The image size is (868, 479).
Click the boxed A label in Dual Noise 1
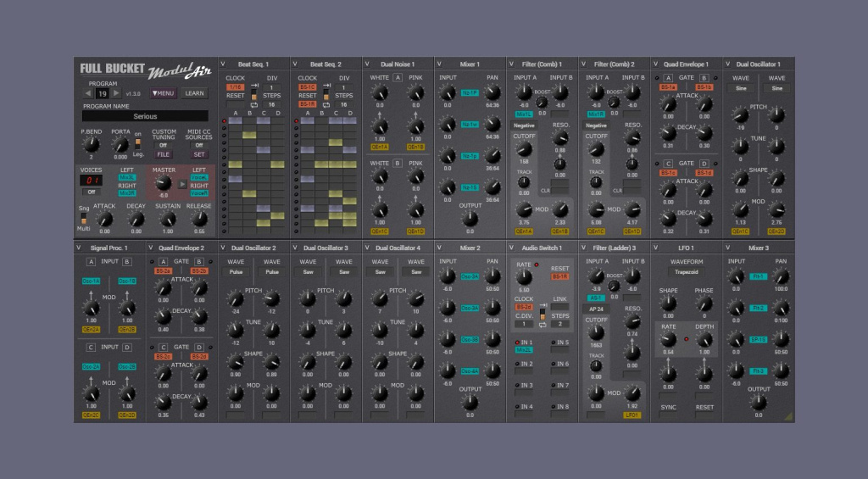(398, 78)
